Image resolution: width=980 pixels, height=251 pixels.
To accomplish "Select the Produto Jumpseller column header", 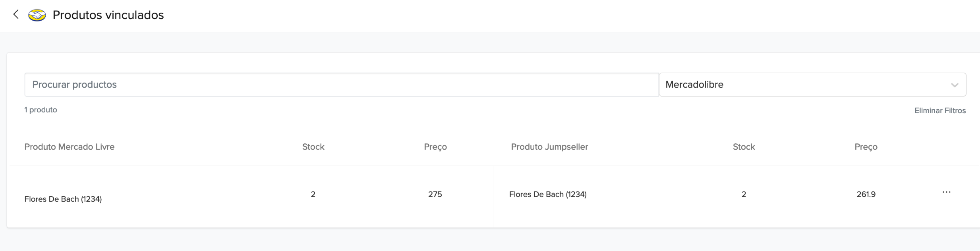I will click(x=549, y=147).
